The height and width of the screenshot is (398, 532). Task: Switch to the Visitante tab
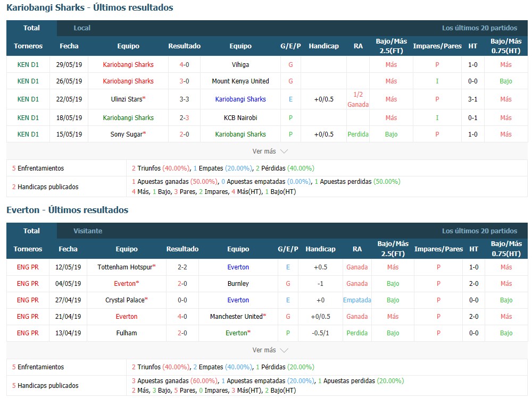(x=88, y=231)
